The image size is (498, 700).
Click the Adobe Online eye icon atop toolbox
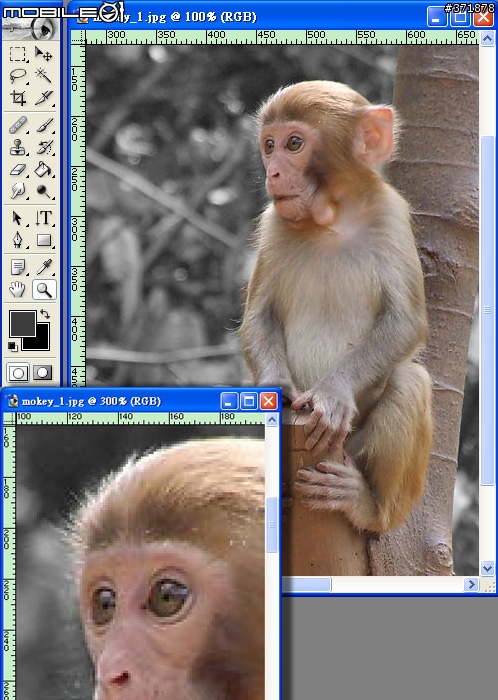[32, 29]
